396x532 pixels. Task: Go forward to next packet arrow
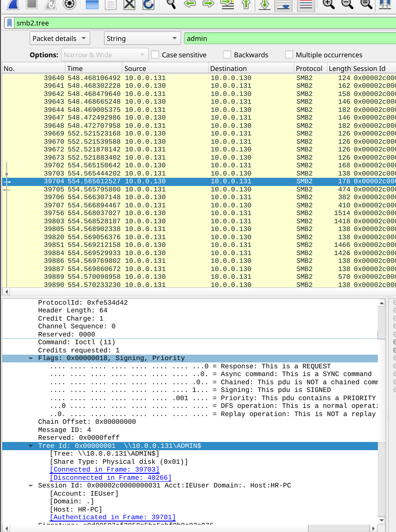pyautogui.click(x=208, y=4)
